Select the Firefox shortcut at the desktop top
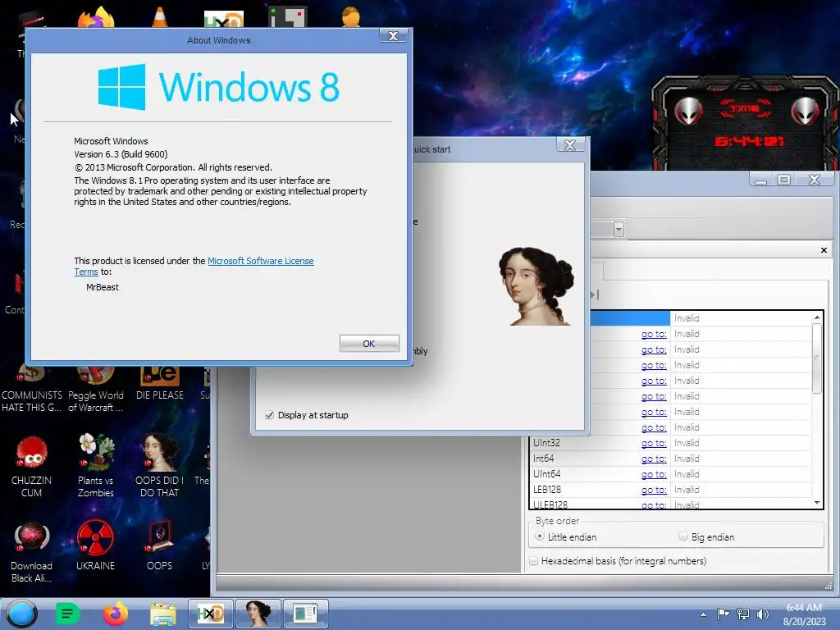The image size is (840, 630). click(x=97, y=16)
